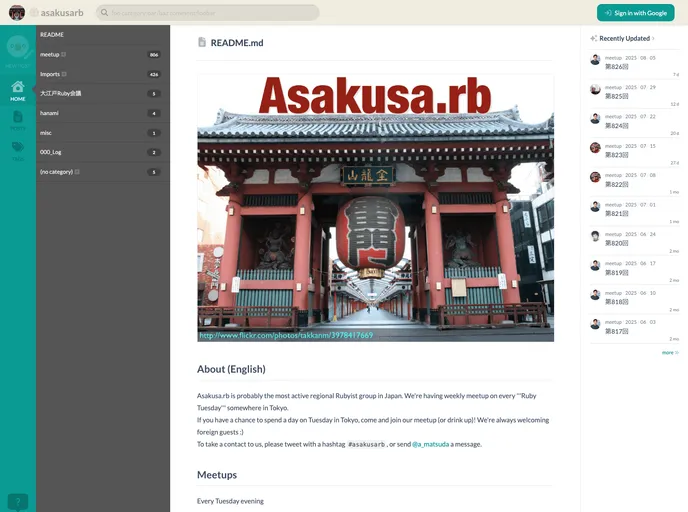Click the README.md title
The height and width of the screenshot is (512, 688).
click(x=237, y=43)
